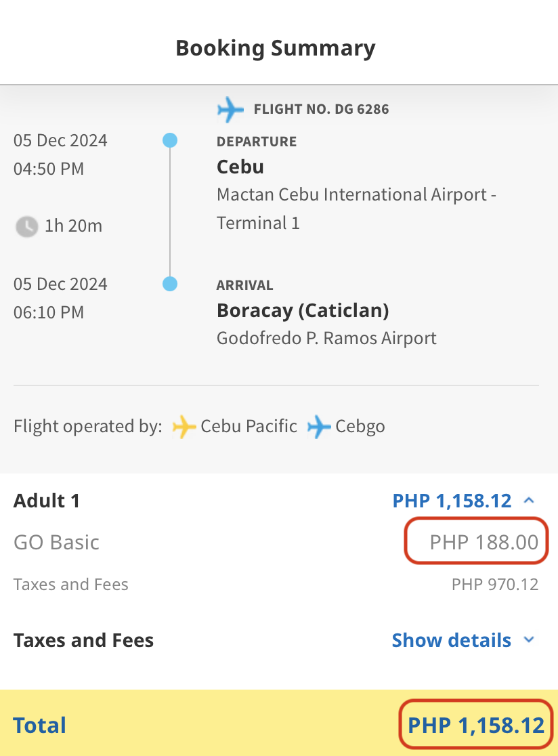Click the Booking Summary heading
558x756 pixels.
coord(275,48)
